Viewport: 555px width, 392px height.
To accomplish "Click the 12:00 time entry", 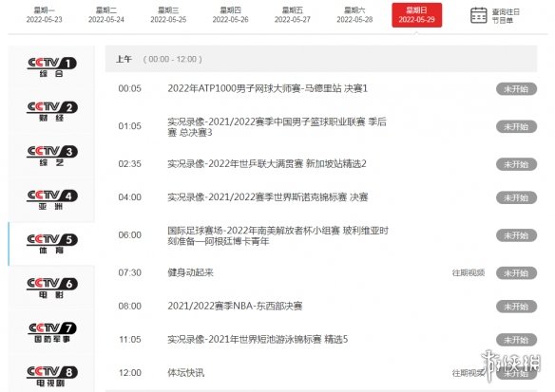I will (x=130, y=373).
